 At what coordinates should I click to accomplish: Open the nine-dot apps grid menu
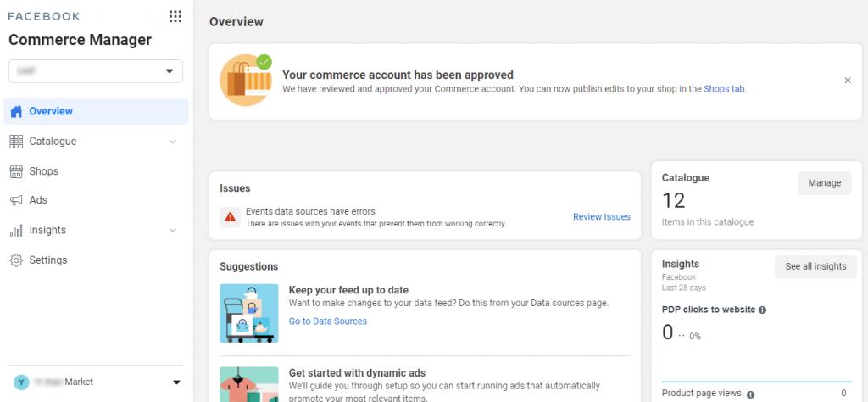coord(175,16)
